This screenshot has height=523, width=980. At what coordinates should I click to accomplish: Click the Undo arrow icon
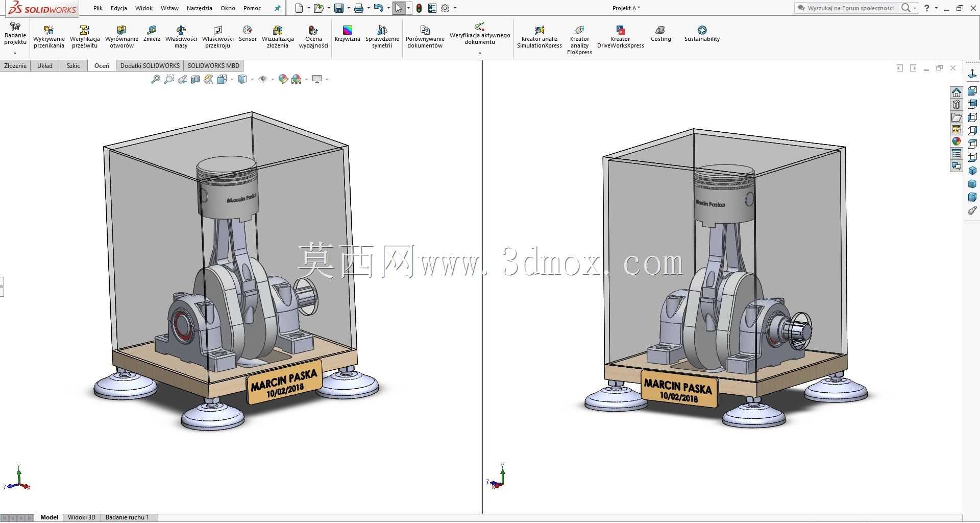tap(379, 8)
